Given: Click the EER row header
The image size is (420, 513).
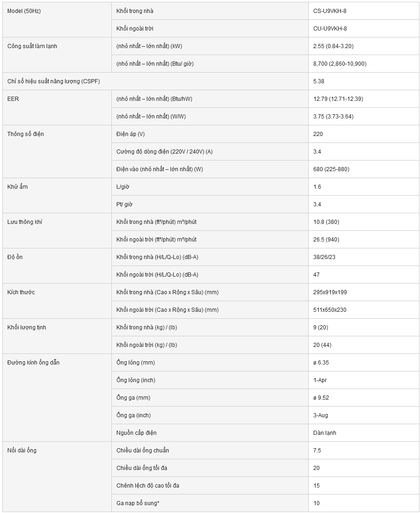Looking at the screenshot, I should coord(13,99).
